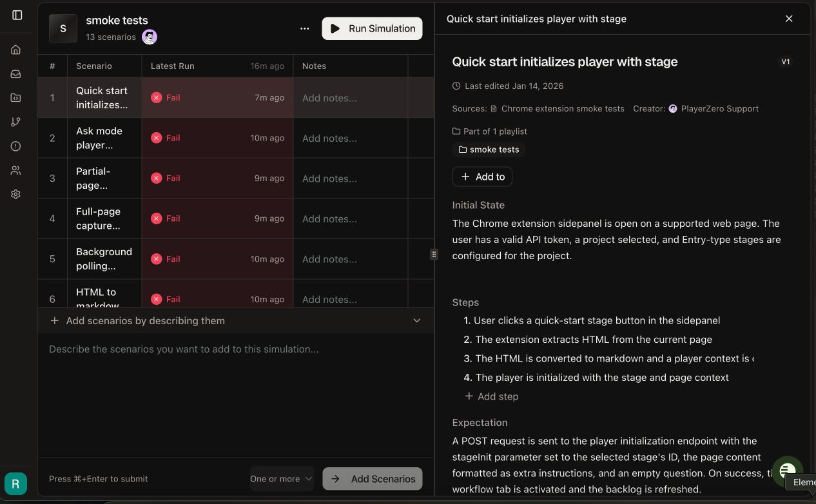The width and height of the screenshot is (816, 504).
Task: Select the smoke tests playlist chip
Action: coord(489,150)
